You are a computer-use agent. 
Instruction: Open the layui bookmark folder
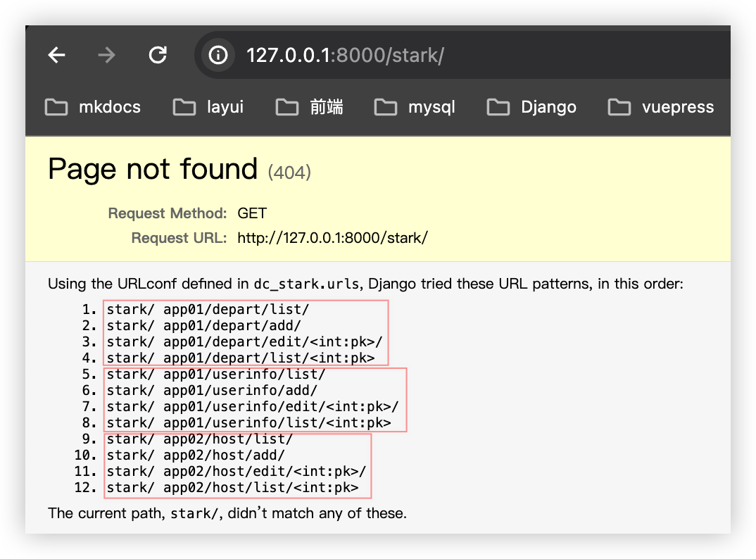208,107
